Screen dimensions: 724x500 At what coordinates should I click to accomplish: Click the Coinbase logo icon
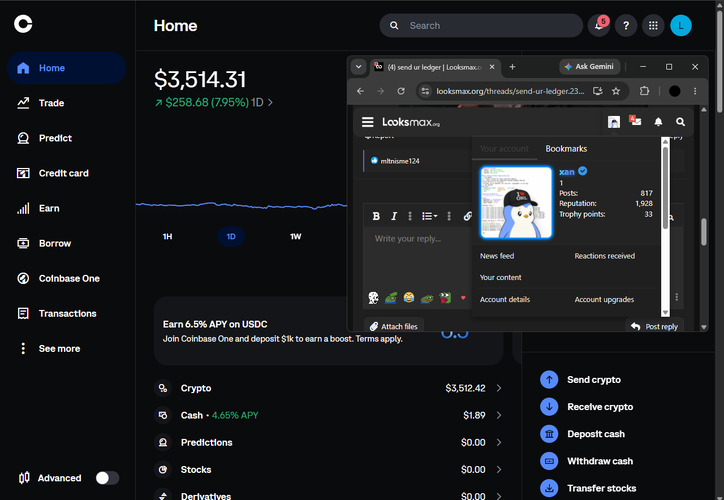click(23, 24)
